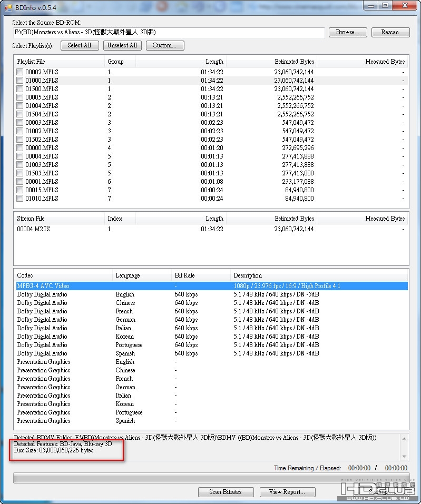
Task: Select the MPEG-4 AVC Video stream row
Action: point(211,286)
